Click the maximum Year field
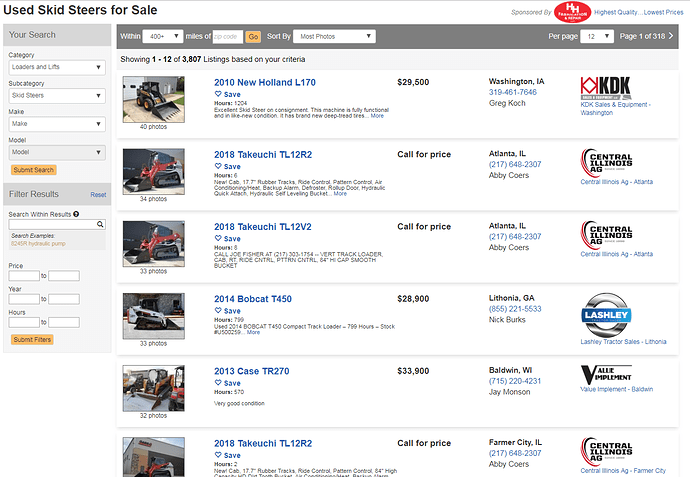 coord(64,299)
